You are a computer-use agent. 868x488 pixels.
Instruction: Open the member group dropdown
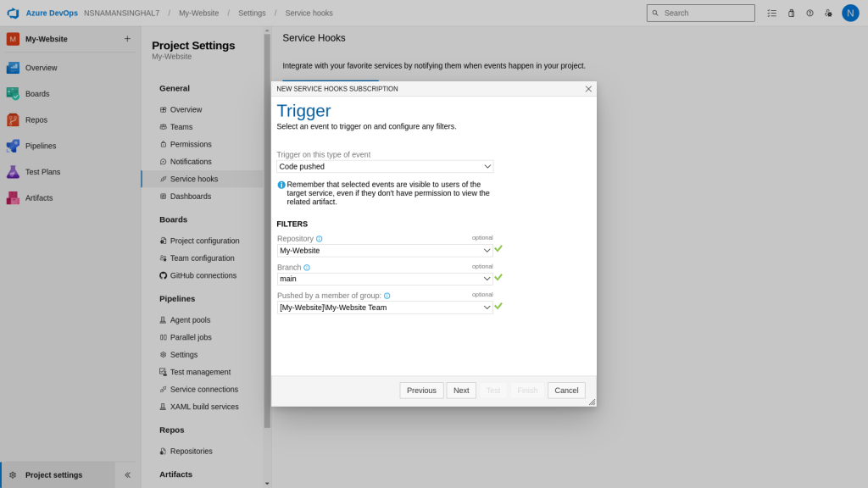pos(385,308)
